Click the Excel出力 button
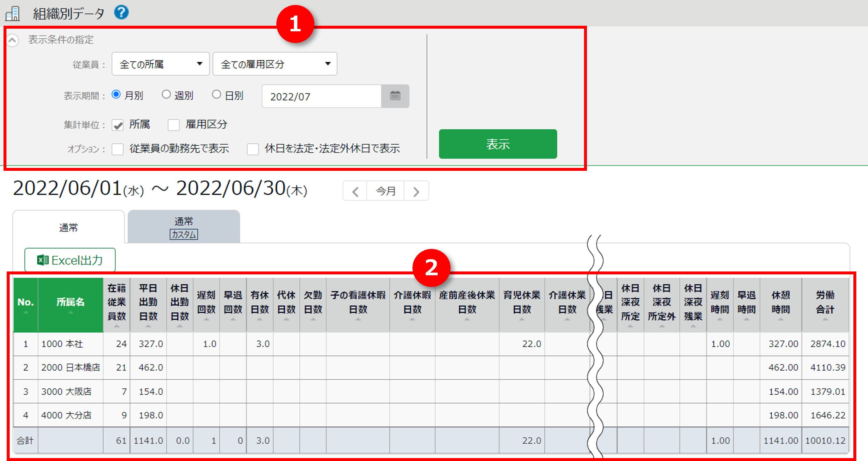This screenshot has width=868, height=461. [70, 260]
